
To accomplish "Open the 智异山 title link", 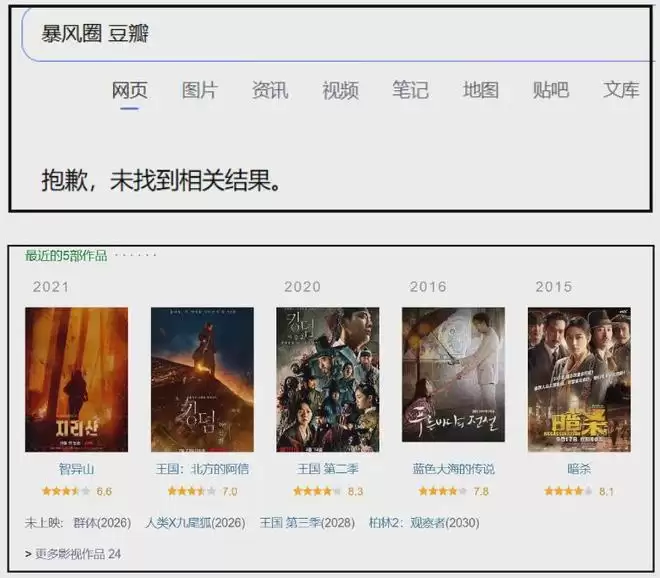I will coord(76,469).
